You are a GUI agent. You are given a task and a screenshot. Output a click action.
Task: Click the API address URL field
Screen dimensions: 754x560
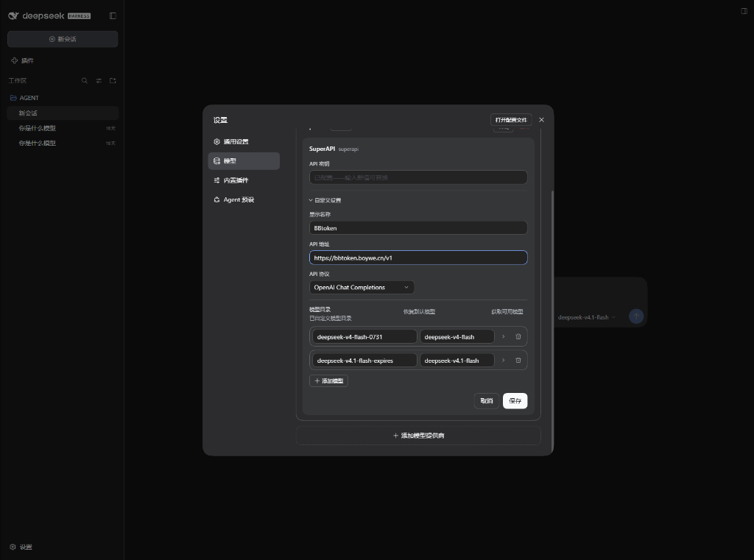click(418, 258)
